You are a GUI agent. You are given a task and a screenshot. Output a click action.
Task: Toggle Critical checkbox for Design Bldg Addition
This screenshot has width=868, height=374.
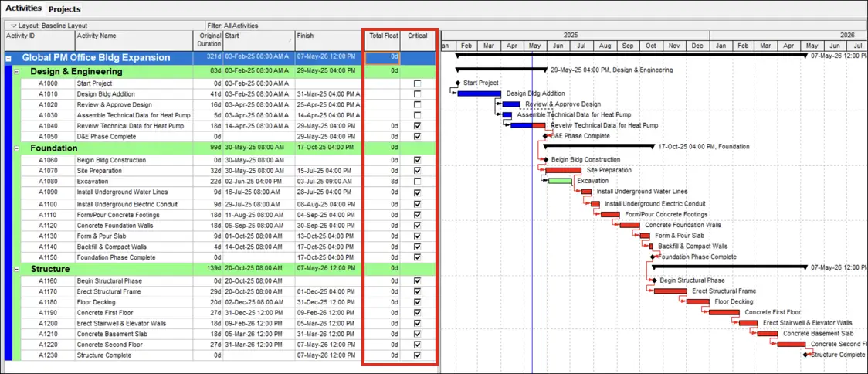click(417, 94)
